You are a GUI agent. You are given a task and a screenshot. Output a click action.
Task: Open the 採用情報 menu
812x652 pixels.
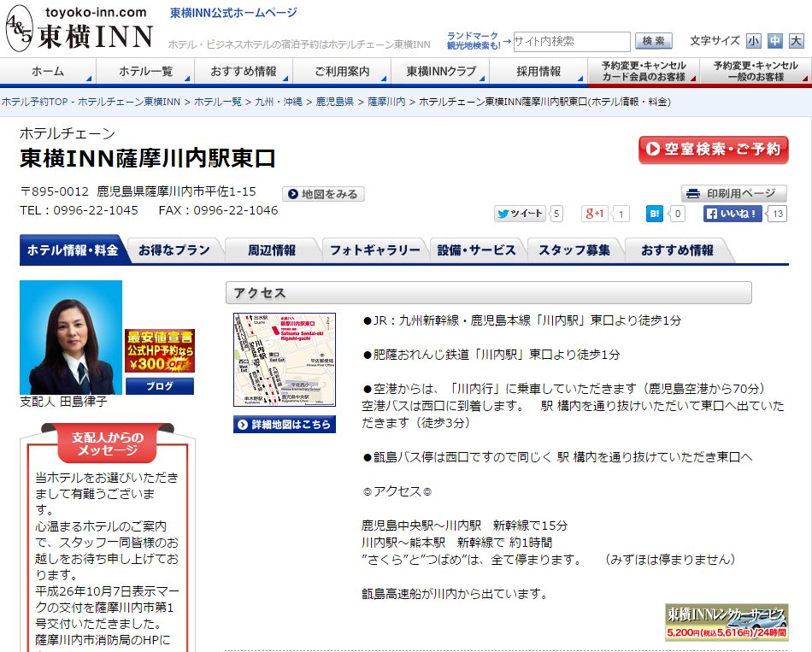click(538, 72)
